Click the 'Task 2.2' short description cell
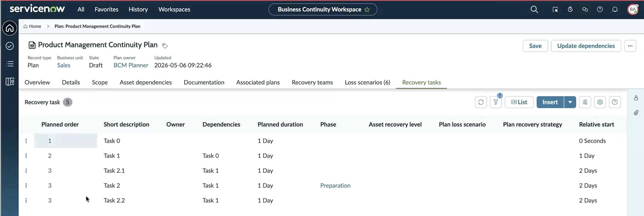 pos(114,201)
